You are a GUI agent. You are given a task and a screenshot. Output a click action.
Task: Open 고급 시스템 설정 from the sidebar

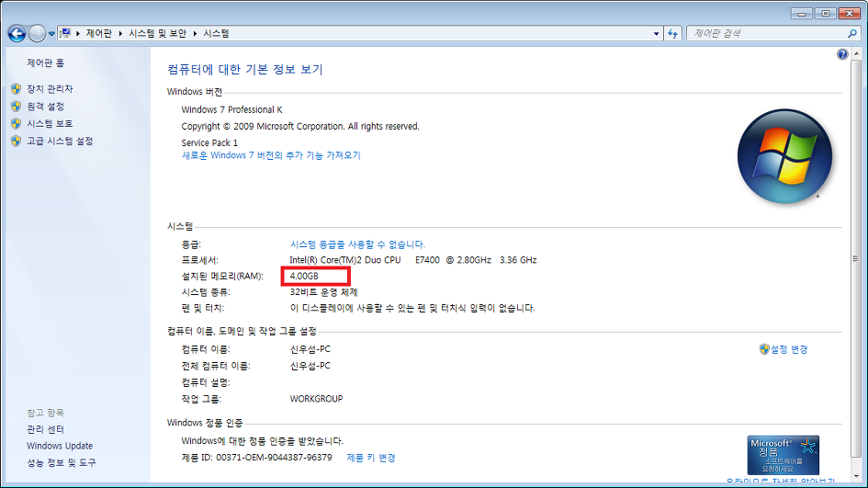pyautogui.click(x=60, y=141)
